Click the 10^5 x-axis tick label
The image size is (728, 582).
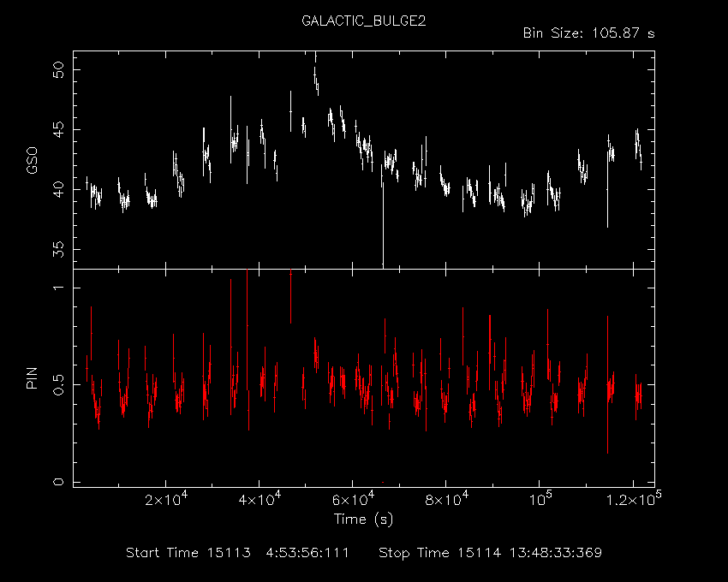click(x=539, y=499)
